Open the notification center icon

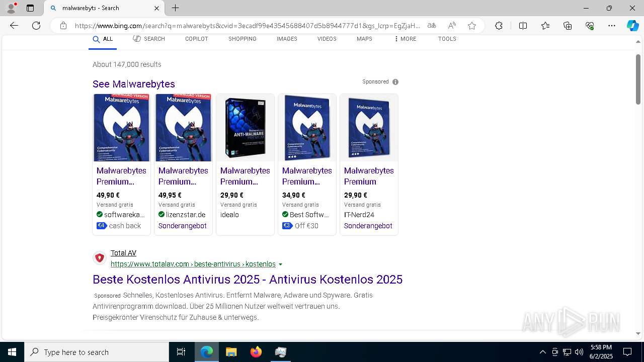[627, 352]
